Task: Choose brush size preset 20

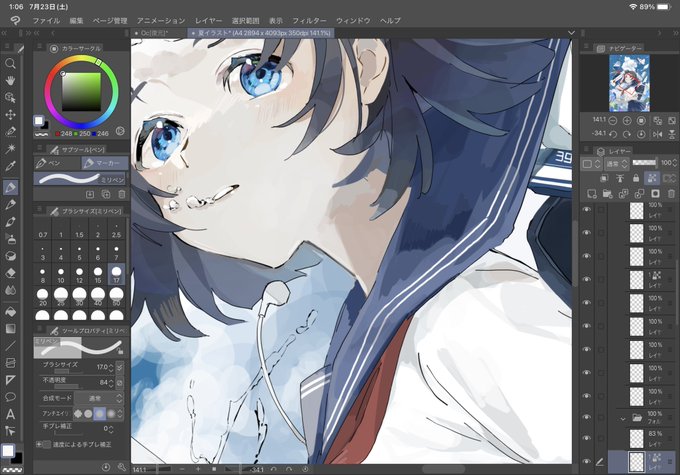Action: point(42,298)
